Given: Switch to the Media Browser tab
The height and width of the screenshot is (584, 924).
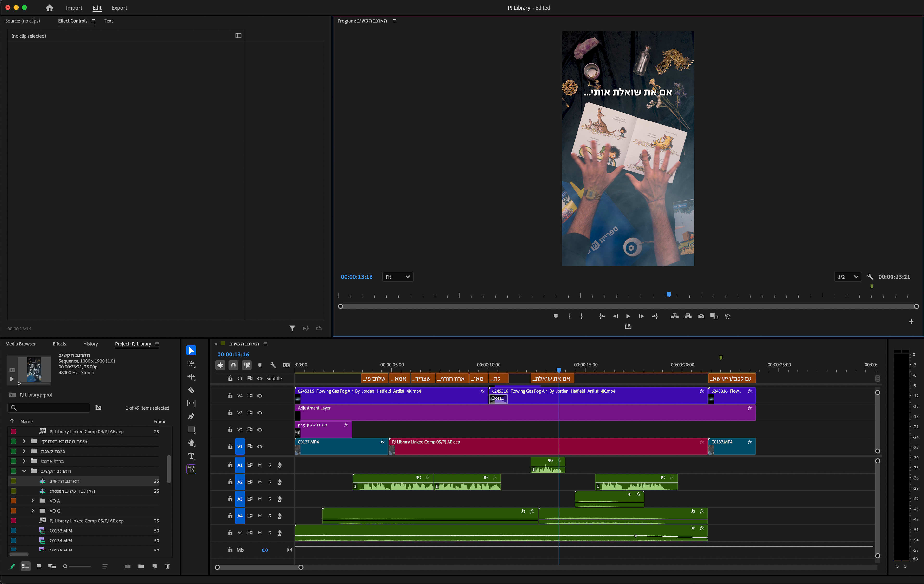Looking at the screenshot, I should (20, 344).
